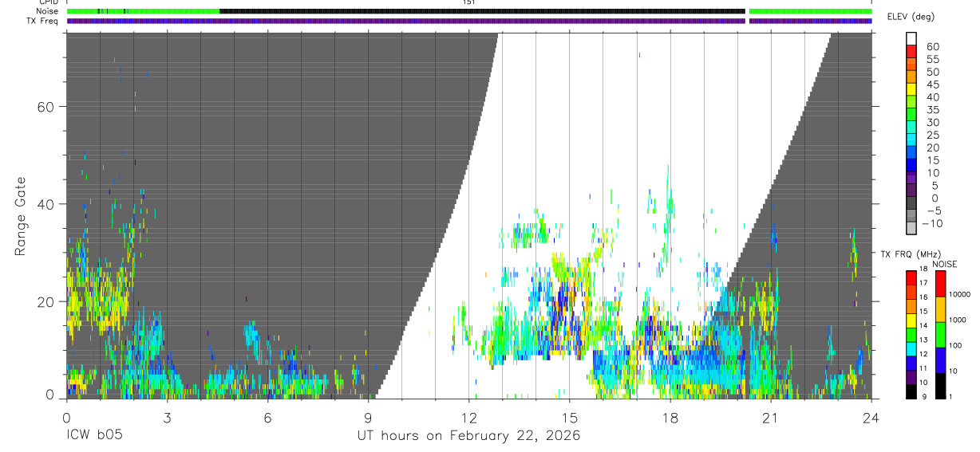Click the 9 label on TX FRQ colorbar

click(x=924, y=396)
